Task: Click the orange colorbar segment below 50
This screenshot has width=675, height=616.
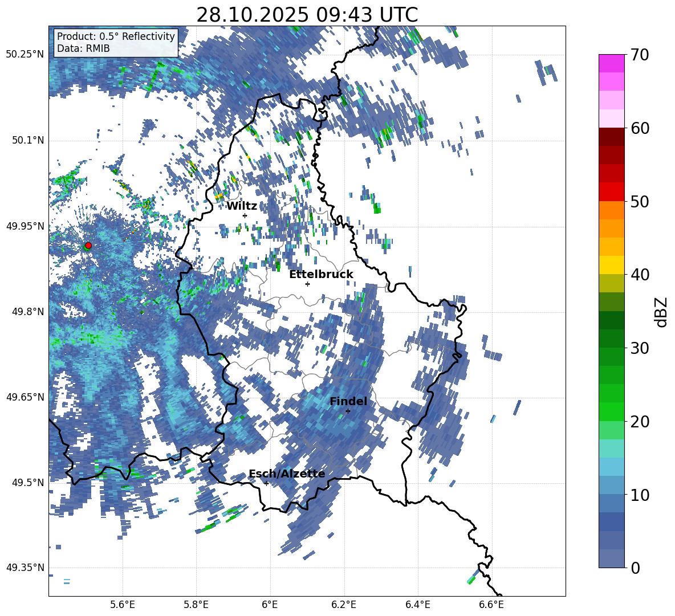Action: [x=611, y=210]
